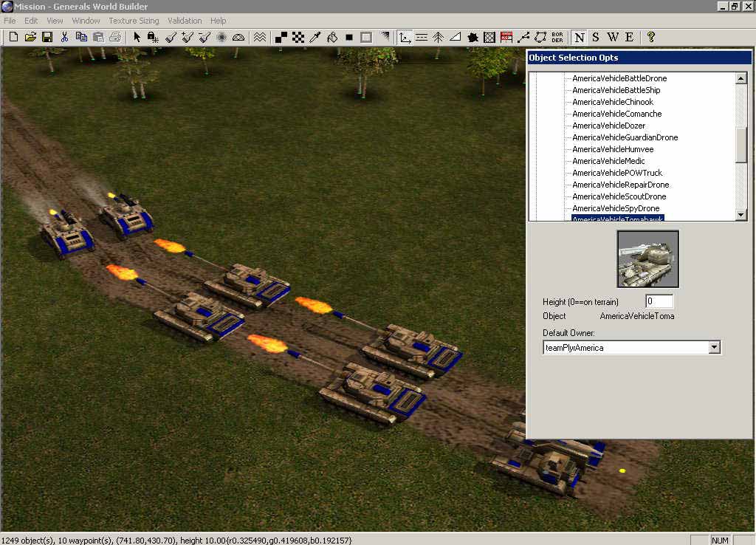Copy selection using the Copy icon
The image size is (756, 545).
click(81, 37)
